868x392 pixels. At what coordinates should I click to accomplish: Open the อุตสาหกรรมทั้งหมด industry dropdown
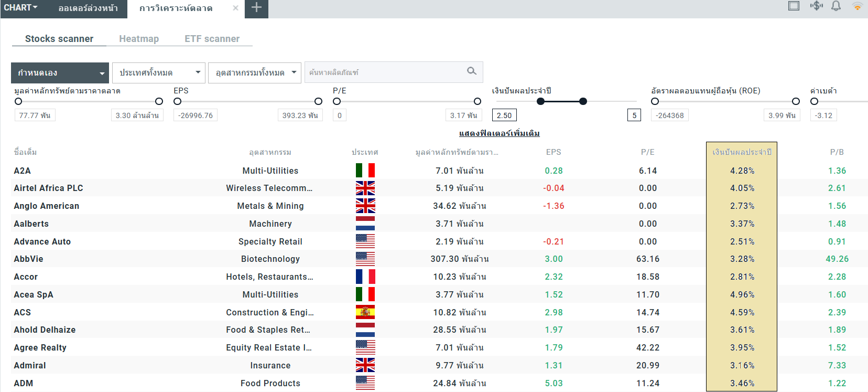[x=255, y=73]
